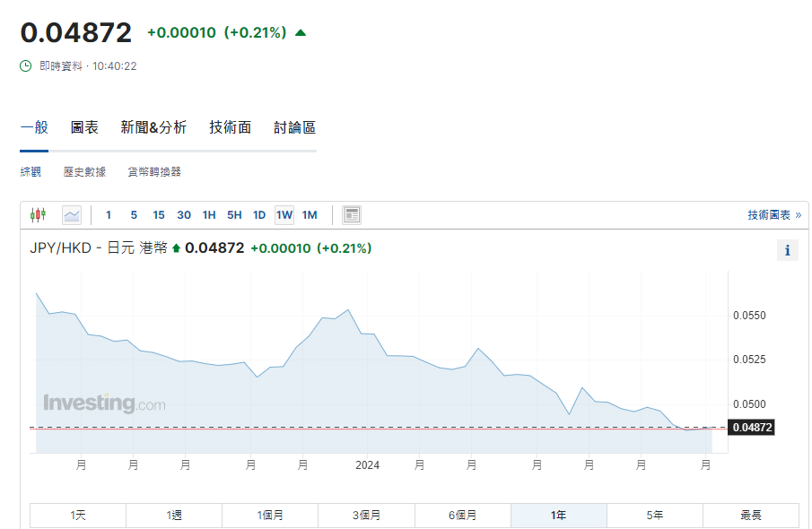The height and width of the screenshot is (529, 812).
Task: Choose the 30-minute interval
Action: pyautogui.click(x=184, y=214)
